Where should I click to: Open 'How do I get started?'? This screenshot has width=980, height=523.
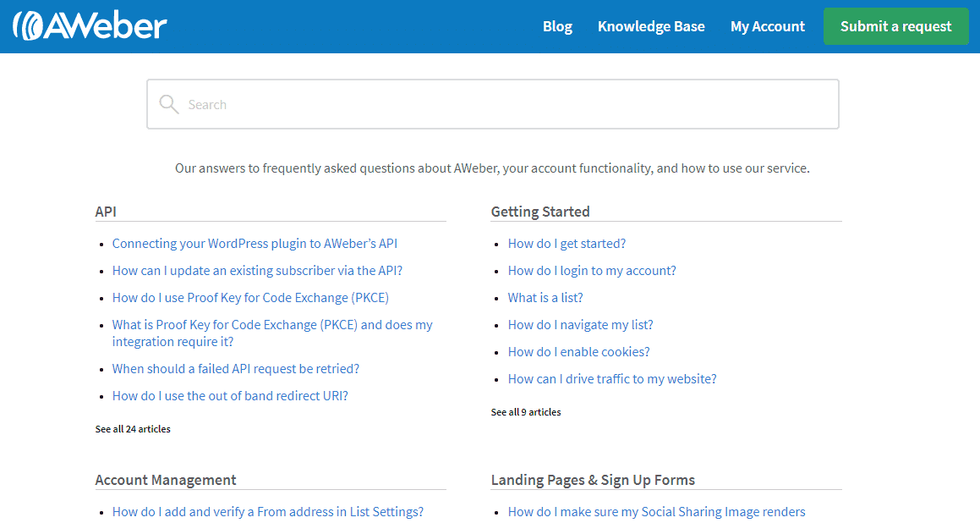567,243
